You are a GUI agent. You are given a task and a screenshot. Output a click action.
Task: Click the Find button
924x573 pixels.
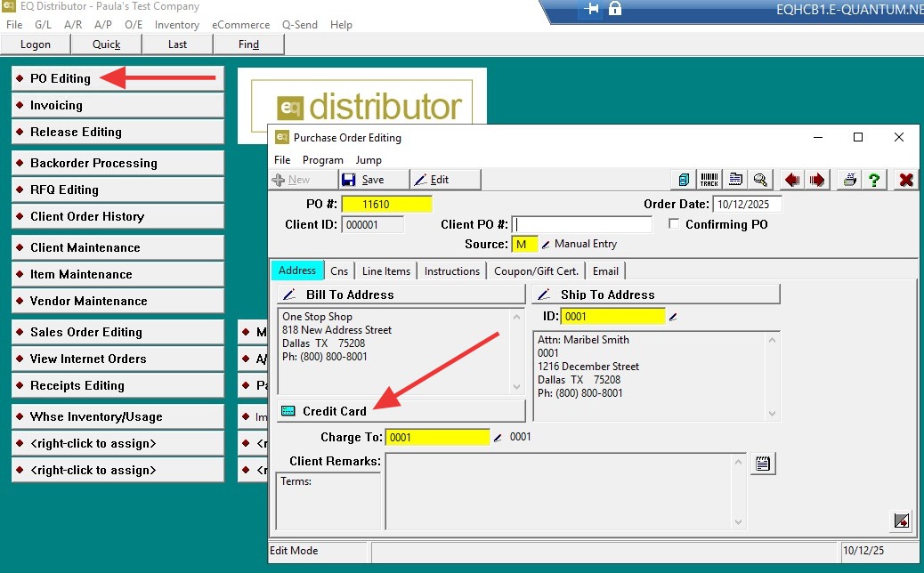pos(248,44)
